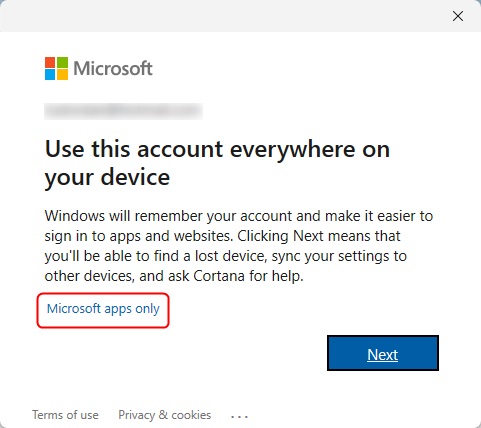Screen dimensions: 481x428
Task: Open the Privacy & cookies link
Action: coord(165,415)
